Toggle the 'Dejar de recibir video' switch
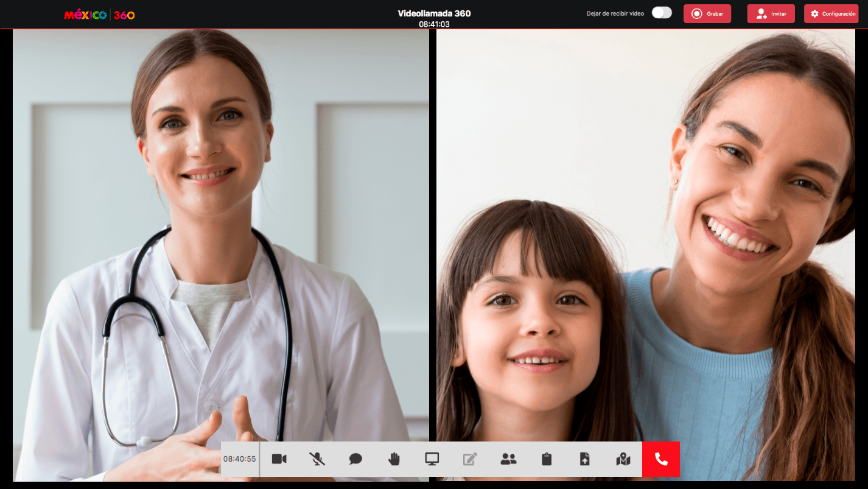The width and height of the screenshot is (868, 489). (662, 13)
